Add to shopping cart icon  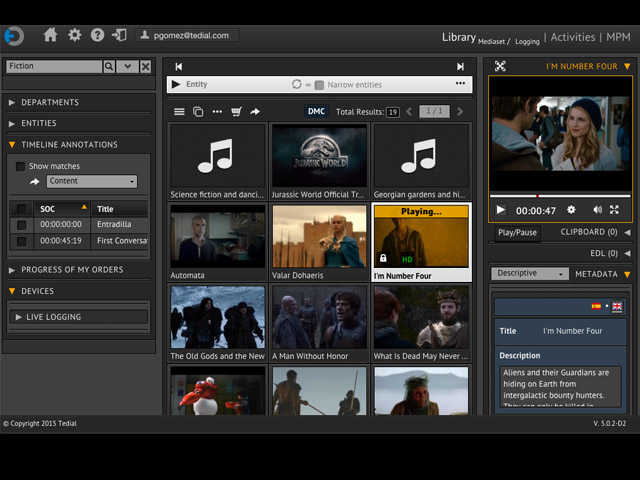236,111
